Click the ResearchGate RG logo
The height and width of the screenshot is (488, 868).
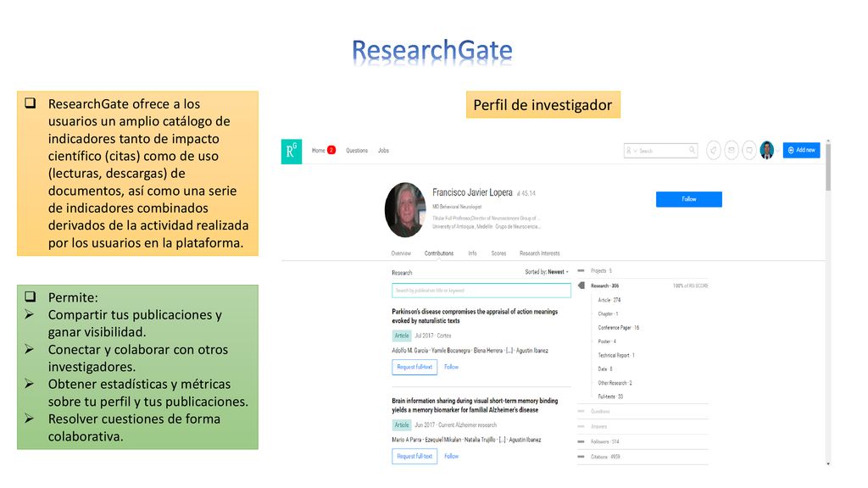[292, 151]
